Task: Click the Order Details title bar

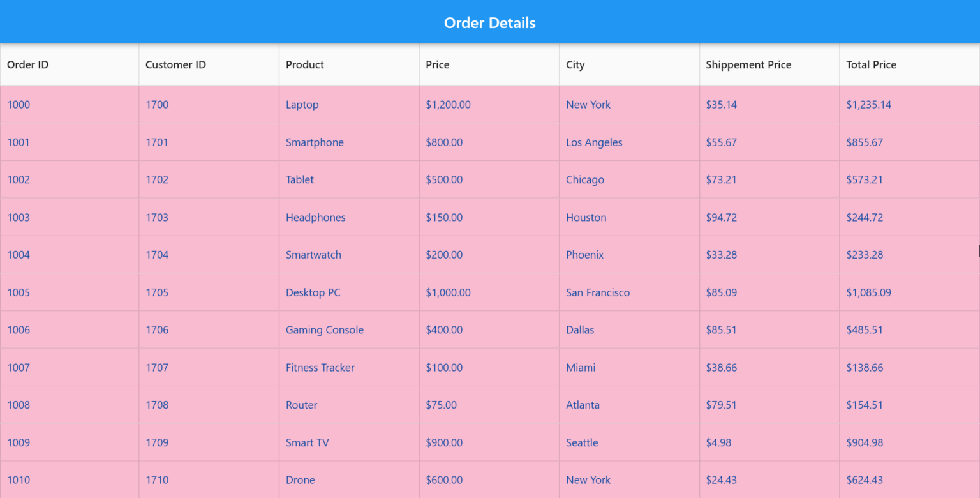Action: pyautogui.click(x=489, y=22)
